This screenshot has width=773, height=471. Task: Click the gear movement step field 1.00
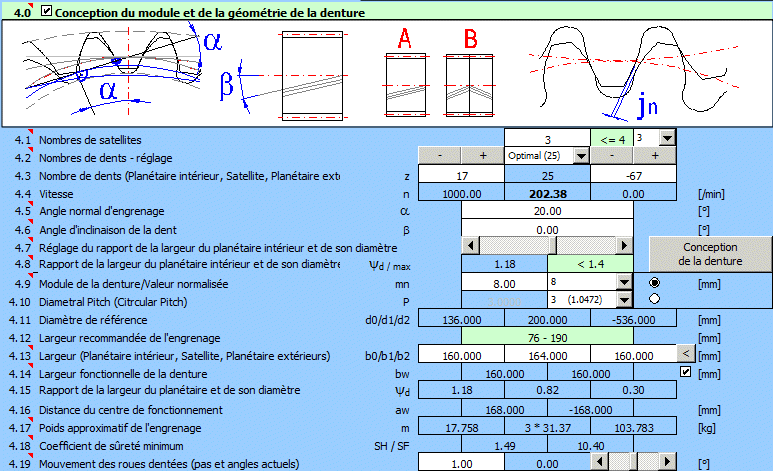(461, 464)
